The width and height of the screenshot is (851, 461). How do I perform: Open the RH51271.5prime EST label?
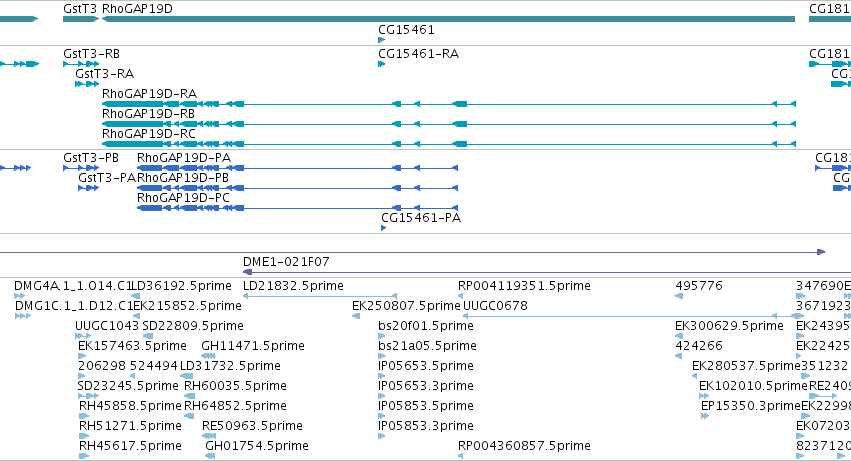130,427
